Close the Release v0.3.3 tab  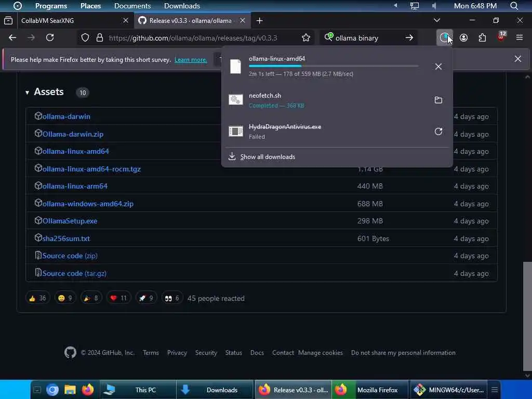coord(243,21)
